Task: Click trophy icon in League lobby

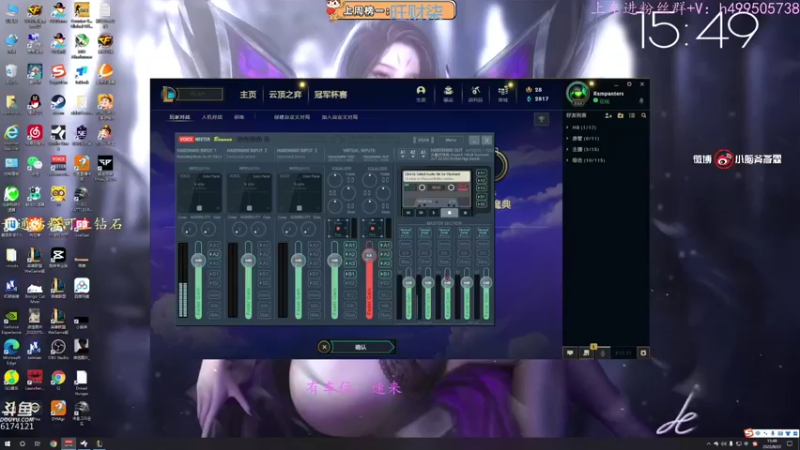Action: point(541,119)
